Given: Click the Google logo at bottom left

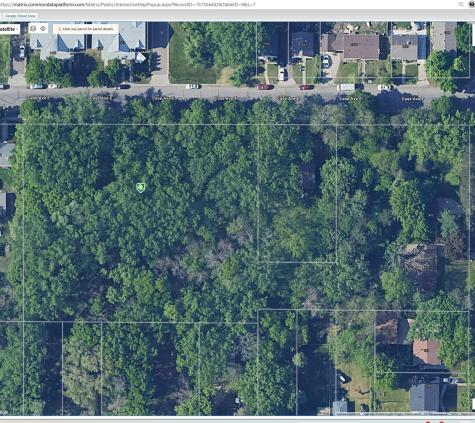Looking at the screenshot, I should [x=3, y=413].
